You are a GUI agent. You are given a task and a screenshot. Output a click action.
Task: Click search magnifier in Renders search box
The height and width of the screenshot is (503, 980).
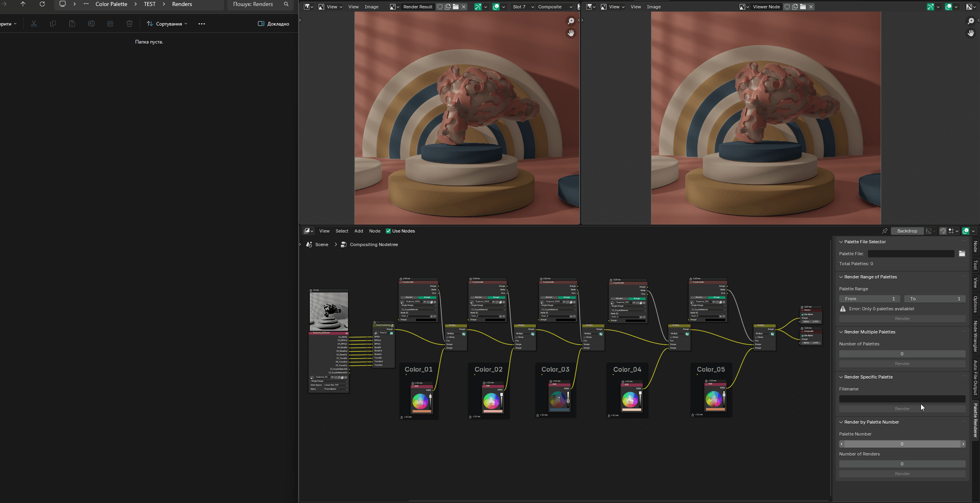[x=286, y=4]
